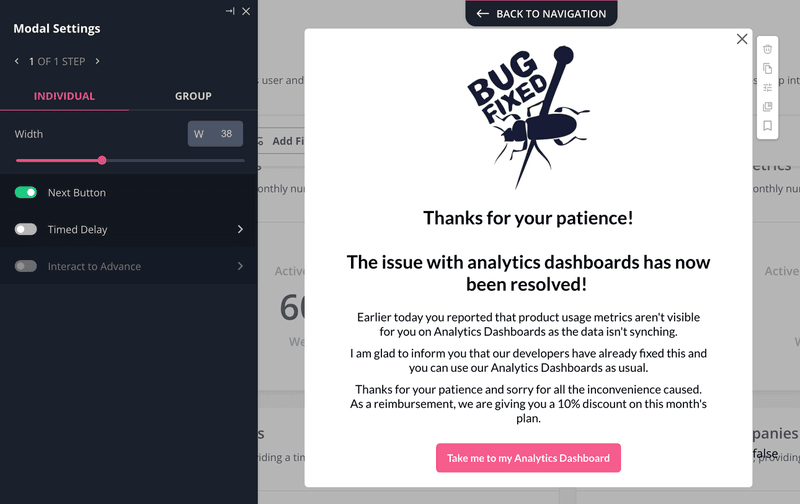This screenshot has width=800, height=504.
Task: Expand the Interact to Advance chevron
Action: 240,266
